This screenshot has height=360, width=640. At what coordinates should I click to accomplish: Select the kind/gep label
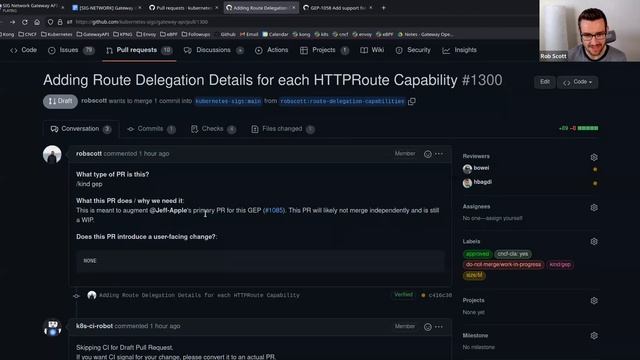(x=560, y=264)
